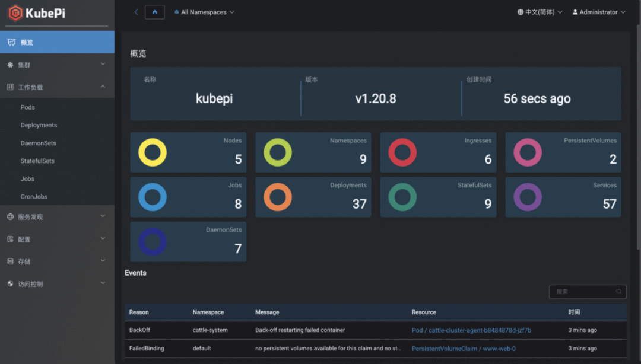Click the KubePi logo icon
The height and width of the screenshot is (364, 641).
(15, 13)
